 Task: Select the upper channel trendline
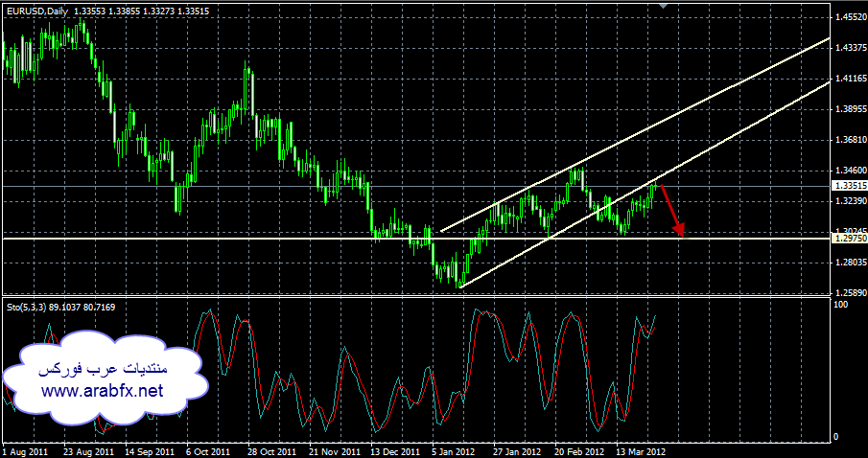point(634,134)
